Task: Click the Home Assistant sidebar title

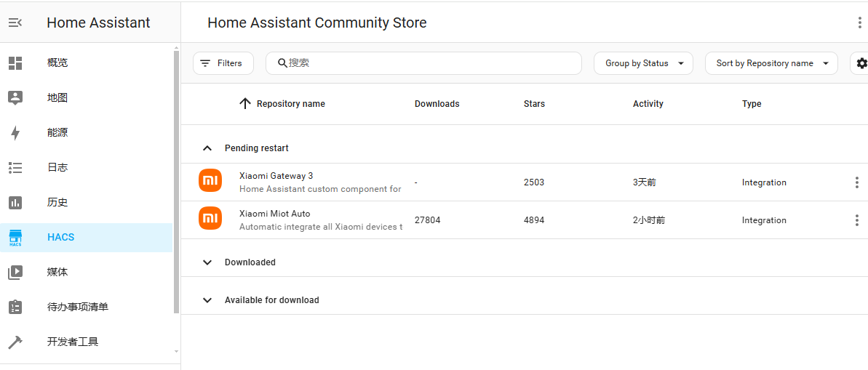Action: [98, 23]
